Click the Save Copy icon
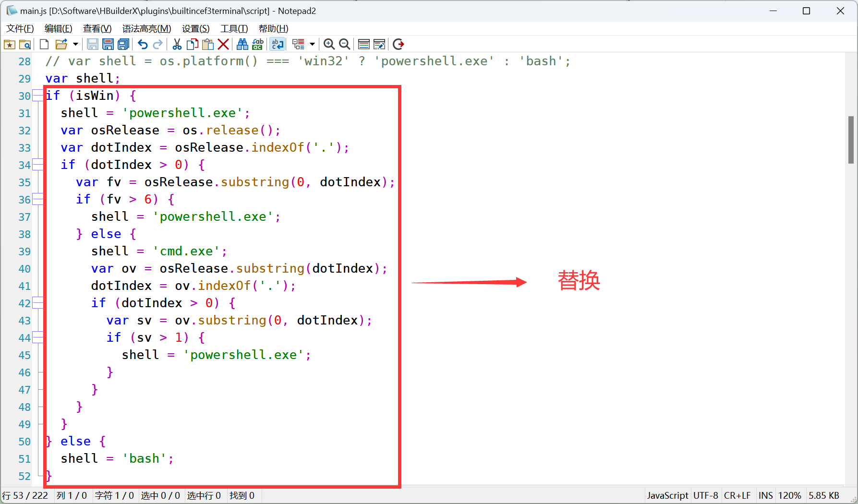 [123, 45]
